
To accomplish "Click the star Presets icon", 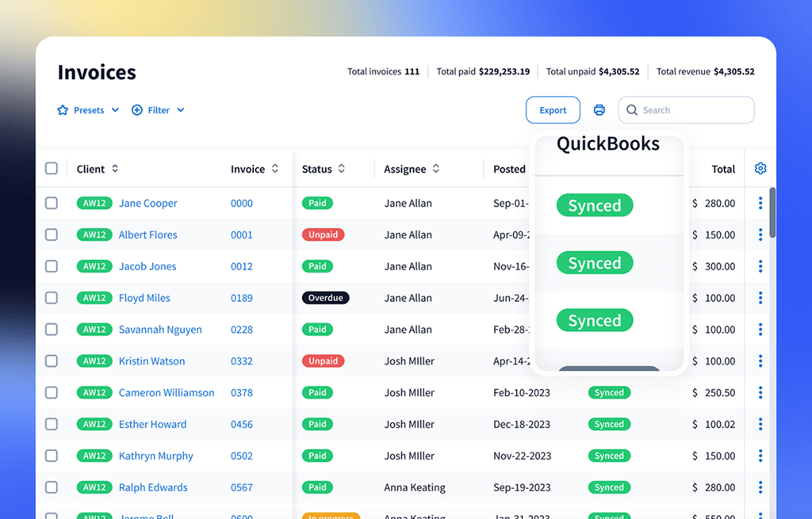I will pos(63,110).
